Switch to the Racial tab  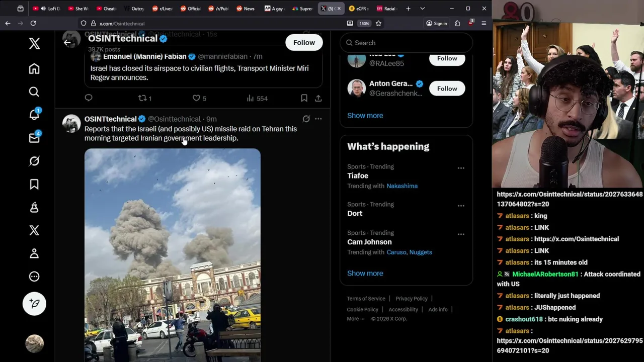386,9
